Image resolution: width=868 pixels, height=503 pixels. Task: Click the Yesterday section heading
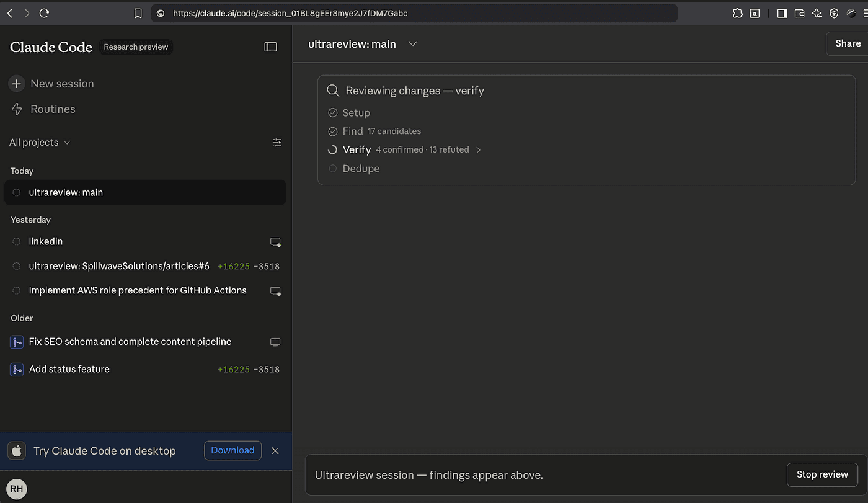tap(30, 220)
